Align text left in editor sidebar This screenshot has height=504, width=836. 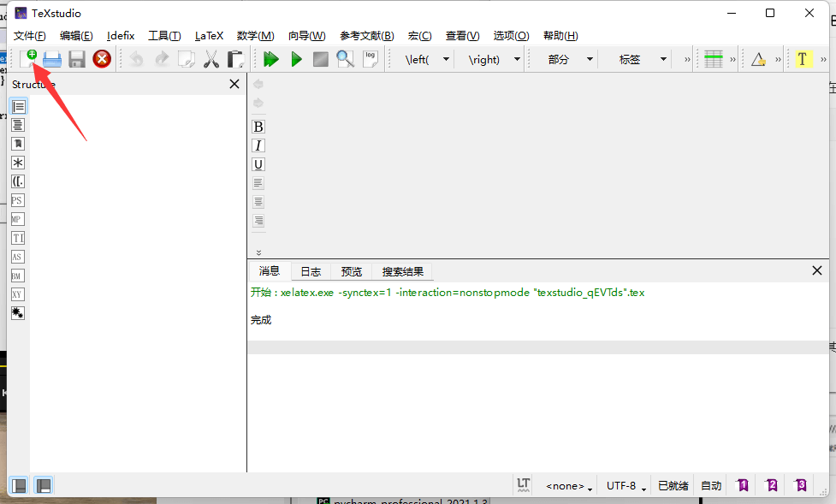258,183
